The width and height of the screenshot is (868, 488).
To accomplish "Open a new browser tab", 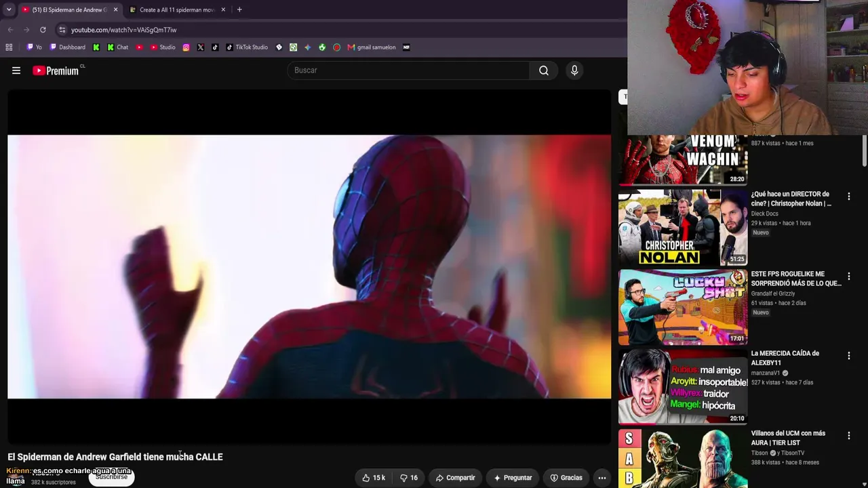I will (x=239, y=9).
